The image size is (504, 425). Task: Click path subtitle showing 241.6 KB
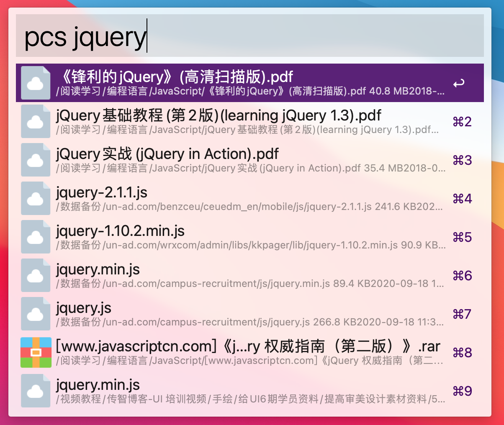249,207
